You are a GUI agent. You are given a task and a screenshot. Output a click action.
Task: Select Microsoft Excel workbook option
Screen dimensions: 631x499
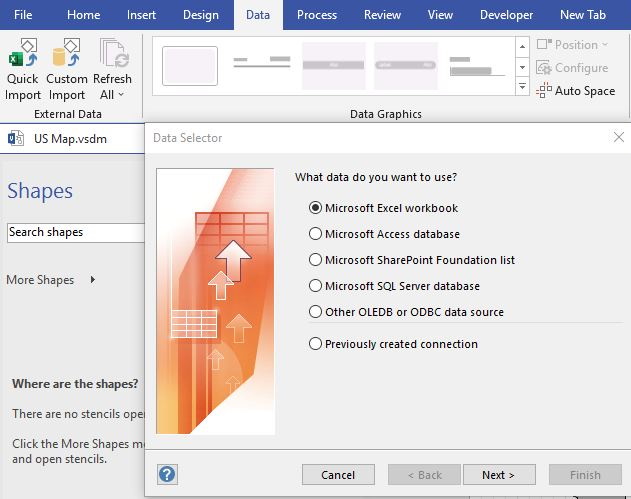pyautogui.click(x=316, y=208)
